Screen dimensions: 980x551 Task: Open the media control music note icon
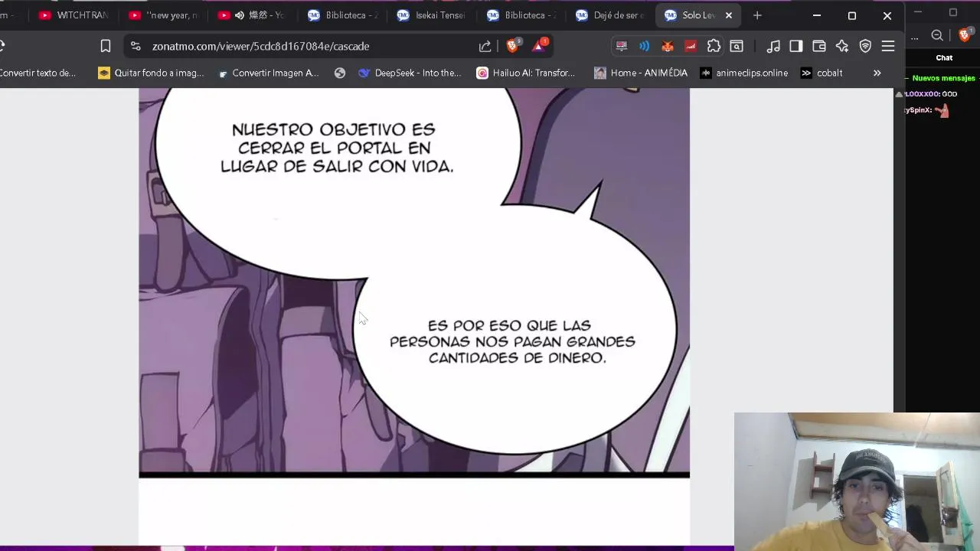click(x=773, y=46)
